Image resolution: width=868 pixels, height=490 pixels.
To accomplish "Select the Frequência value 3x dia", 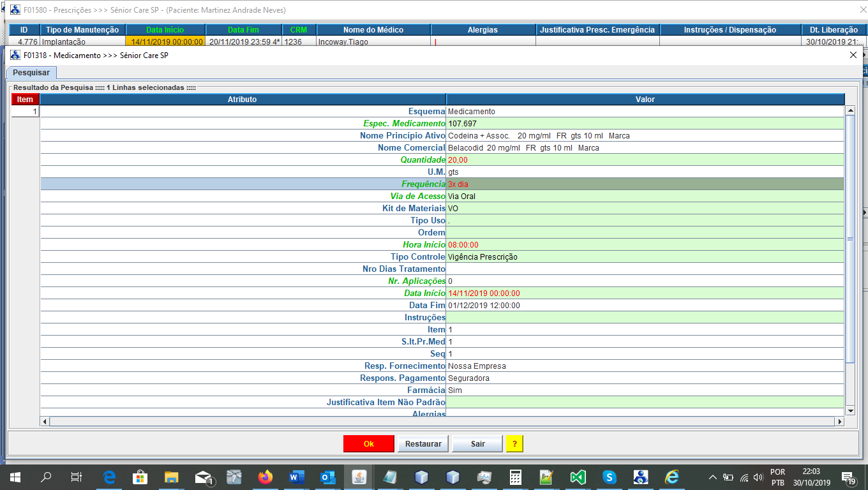I will click(645, 184).
